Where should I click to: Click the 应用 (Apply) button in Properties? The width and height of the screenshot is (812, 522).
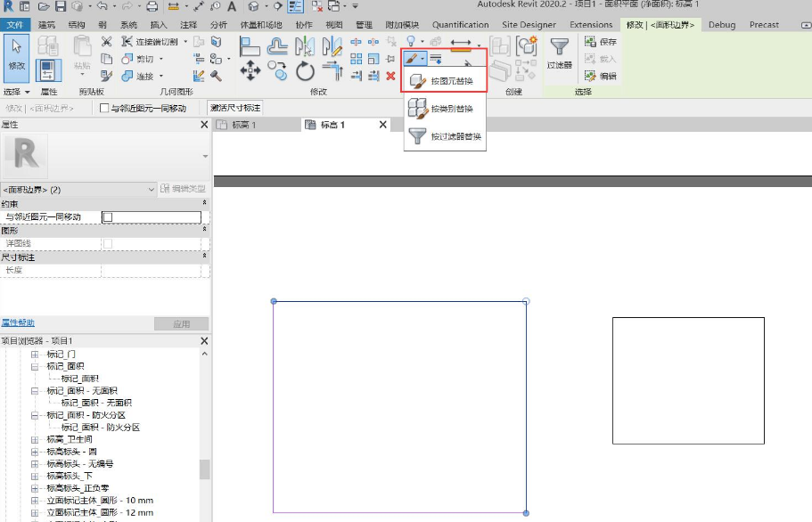click(x=181, y=324)
